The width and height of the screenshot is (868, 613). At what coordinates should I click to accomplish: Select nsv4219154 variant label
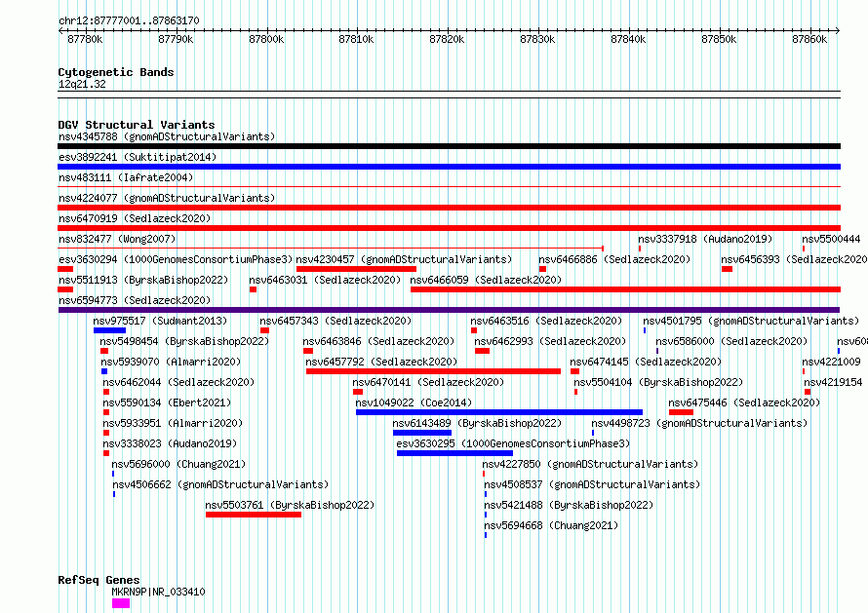pos(833,382)
